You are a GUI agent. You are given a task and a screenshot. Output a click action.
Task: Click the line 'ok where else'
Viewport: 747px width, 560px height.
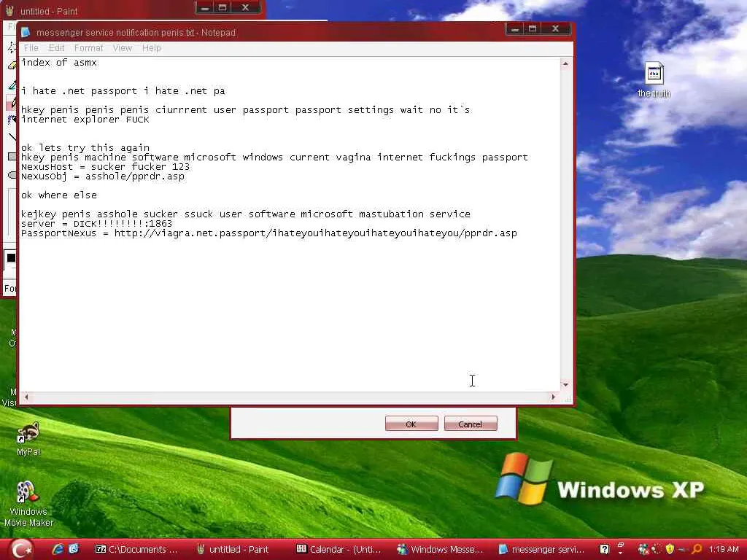click(x=59, y=195)
